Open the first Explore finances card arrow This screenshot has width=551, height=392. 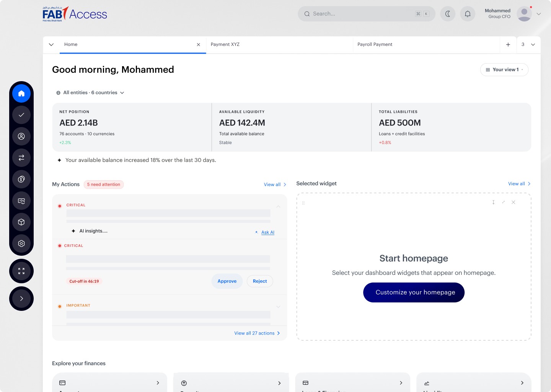pos(158,383)
